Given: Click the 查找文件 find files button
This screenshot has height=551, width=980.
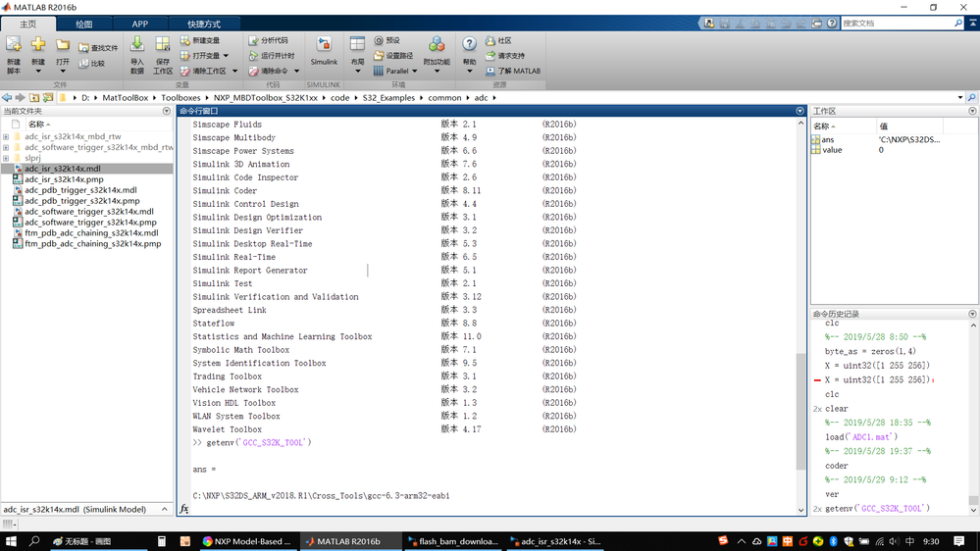Looking at the screenshot, I should (x=99, y=47).
